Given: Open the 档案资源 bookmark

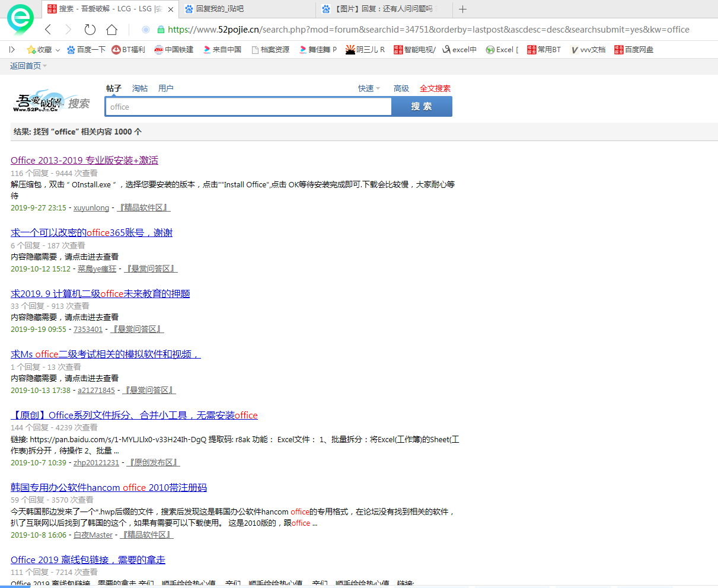Looking at the screenshot, I should tap(270, 50).
